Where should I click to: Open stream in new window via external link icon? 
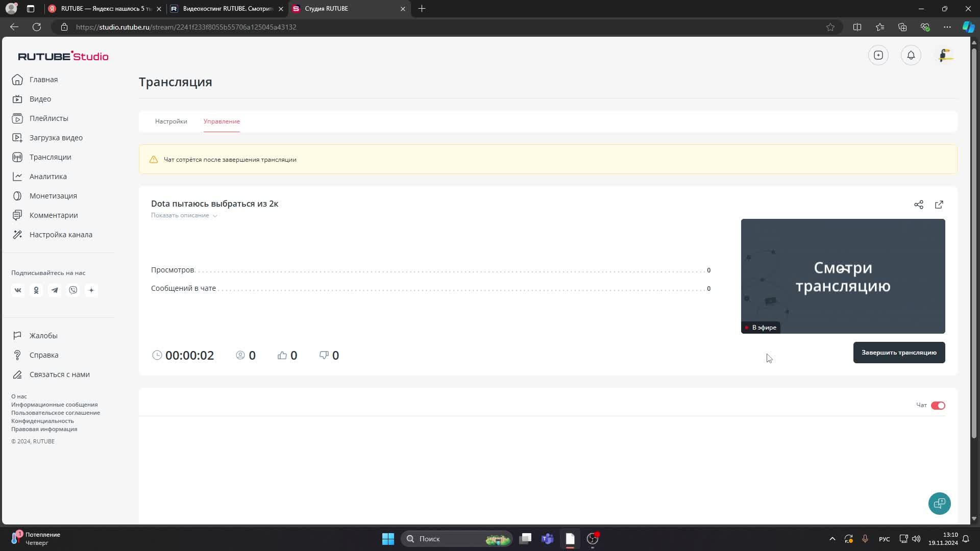click(x=939, y=205)
